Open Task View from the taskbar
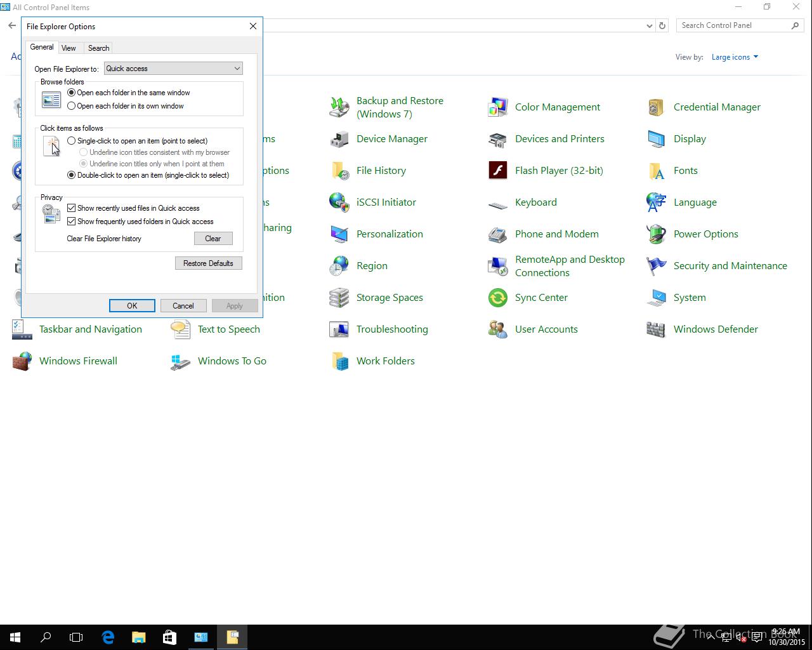This screenshot has width=812, height=650. click(x=76, y=637)
